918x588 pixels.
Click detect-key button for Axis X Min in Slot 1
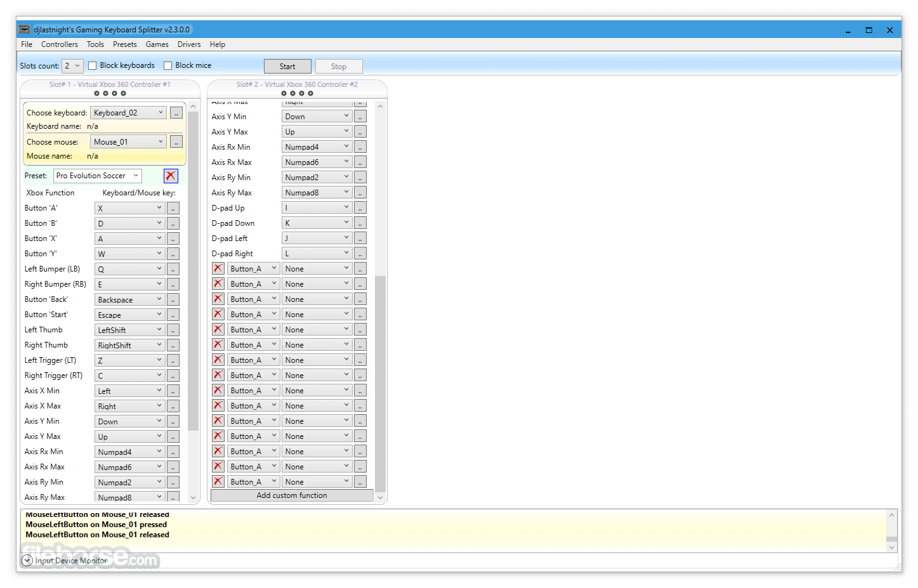(x=173, y=391)
